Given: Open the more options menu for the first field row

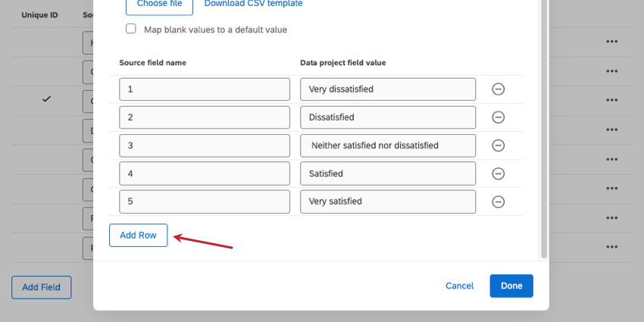Looking at the screenshot, I should [x=612, y=42].
